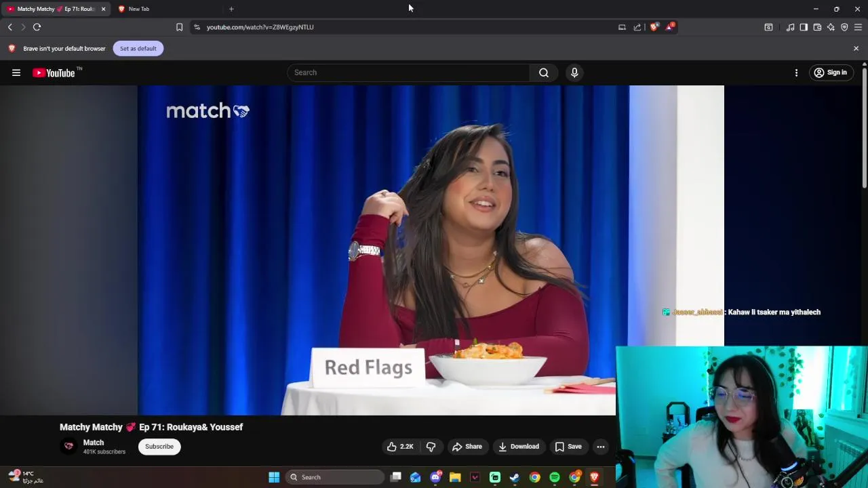This screenshot has width=868, height=488.
Task: Like the video with 2.2K likes
Action: 400,447
